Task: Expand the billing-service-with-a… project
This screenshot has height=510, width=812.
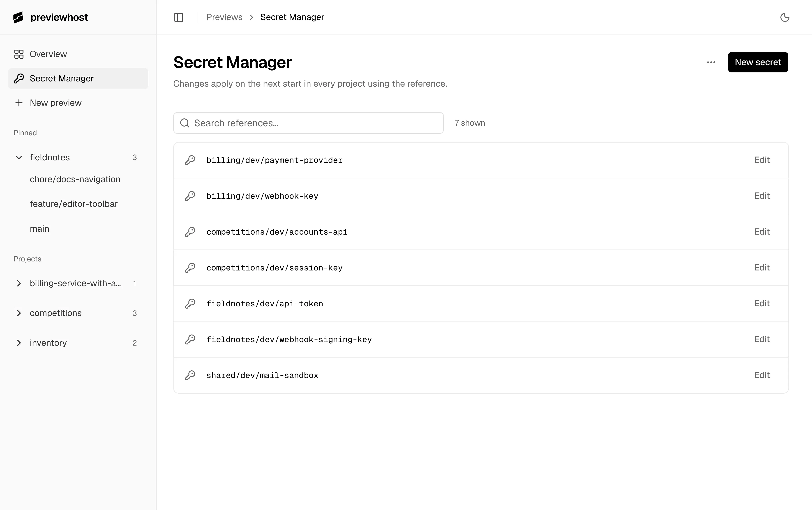Action: coord(19,283)
